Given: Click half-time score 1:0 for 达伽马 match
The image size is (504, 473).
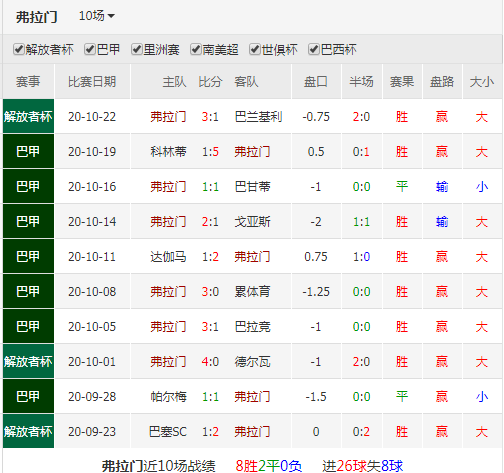Looking at the screenshot, I should click(361, 257).
